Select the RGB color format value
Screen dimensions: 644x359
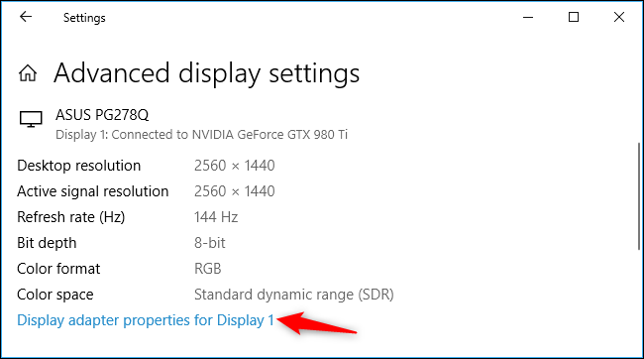point(208,269)
